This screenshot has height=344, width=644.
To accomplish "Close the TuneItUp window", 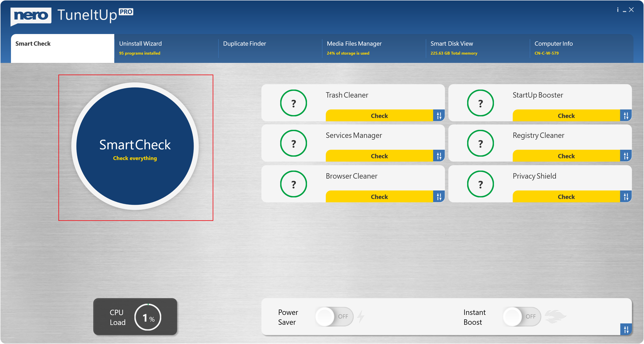I will pos(631,10).
